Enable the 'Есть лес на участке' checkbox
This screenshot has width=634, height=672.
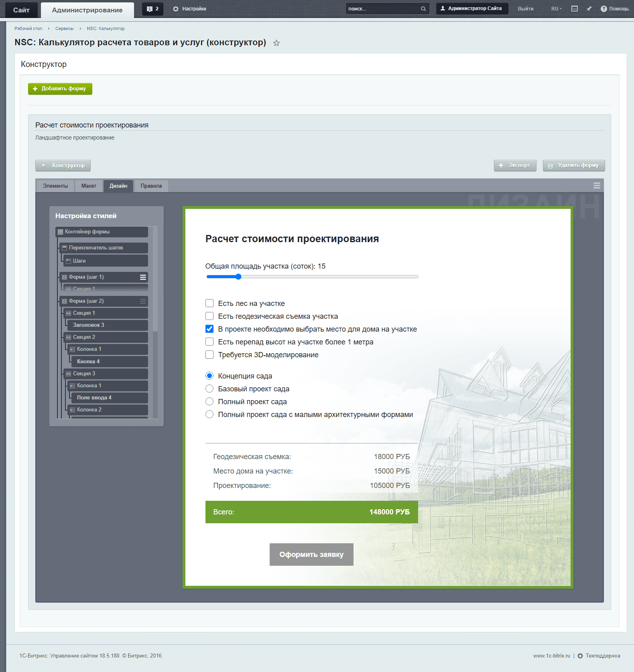coord(209,304)
